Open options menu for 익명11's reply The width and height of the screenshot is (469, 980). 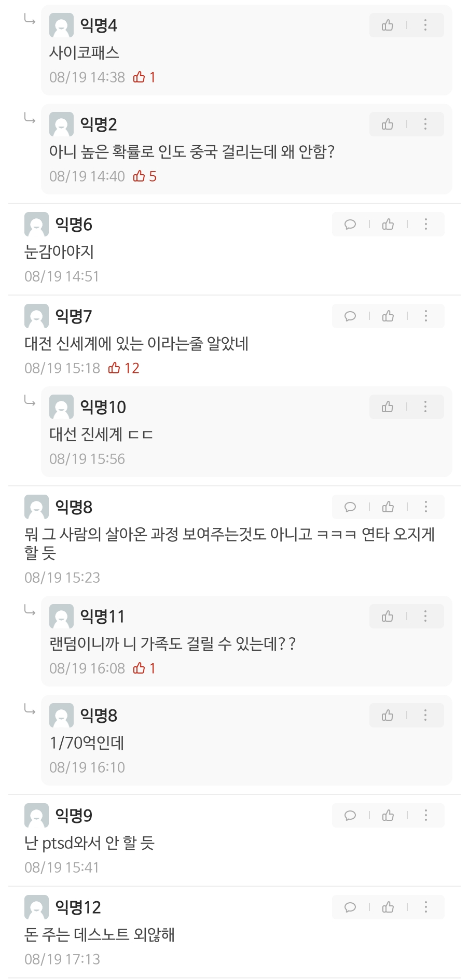(x=425, y=616)
